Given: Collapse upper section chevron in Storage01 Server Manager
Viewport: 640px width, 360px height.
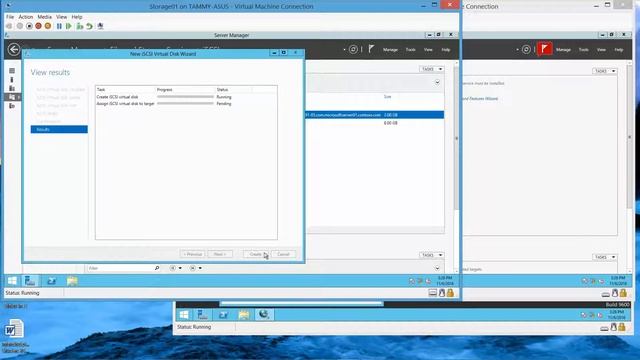Looking at the screenshot, I should pos(437,82).
